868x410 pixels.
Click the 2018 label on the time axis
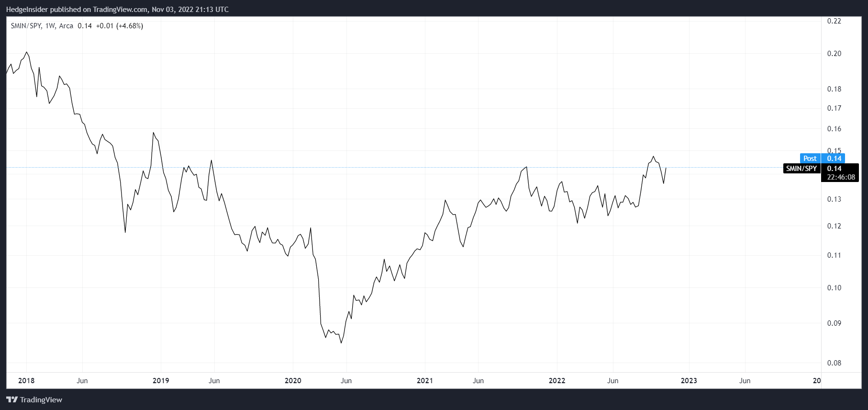[26, 381]
